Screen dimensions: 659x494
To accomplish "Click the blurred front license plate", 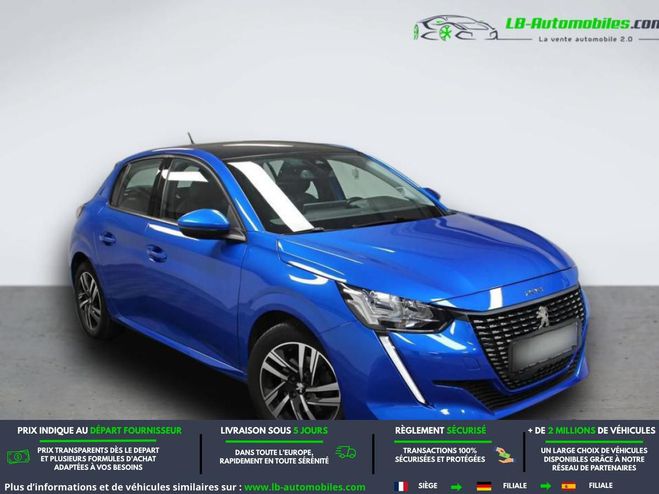I will [545, 347].
